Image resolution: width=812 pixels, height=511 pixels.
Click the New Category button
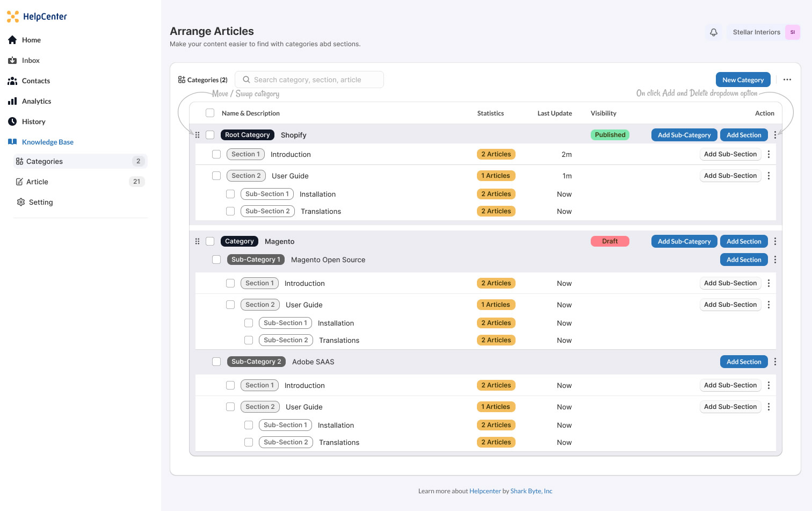point(743,80)
